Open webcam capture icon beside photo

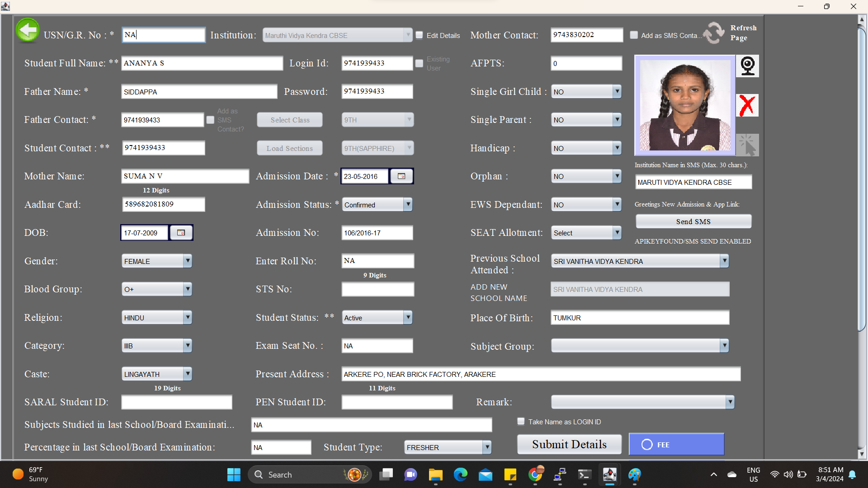pos(747,66)
